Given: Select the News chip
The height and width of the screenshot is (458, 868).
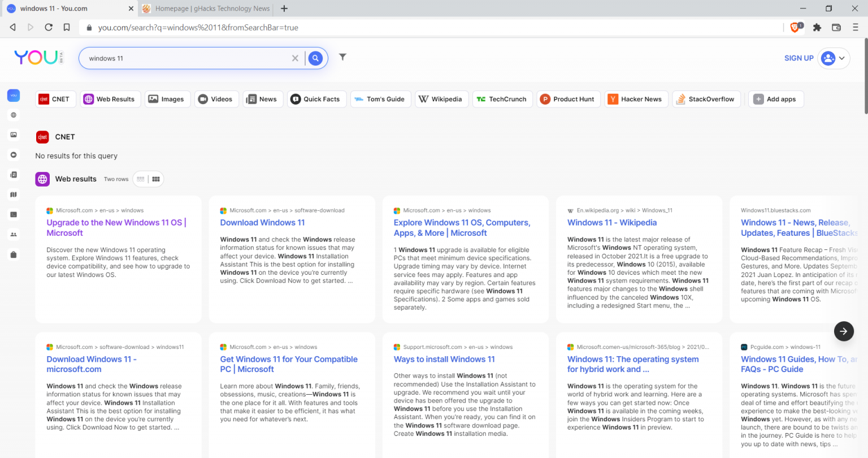Looking at the screenshot, I should (x=263, y=99).
